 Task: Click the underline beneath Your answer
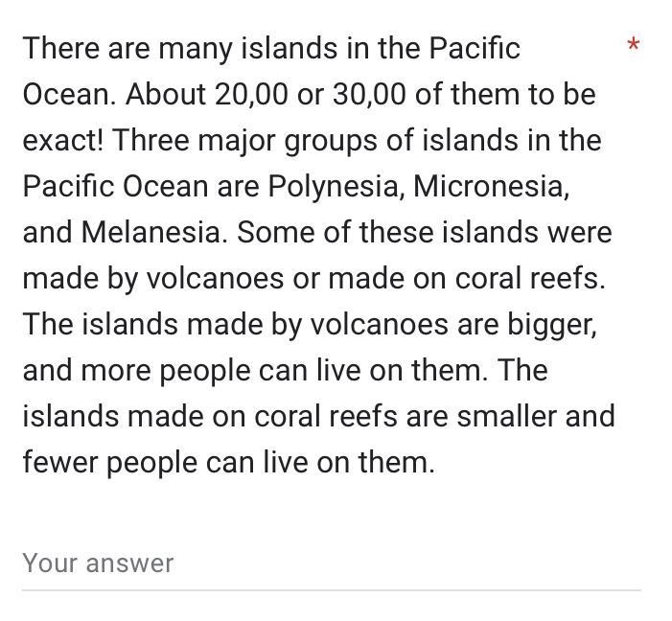coord(332,590)
